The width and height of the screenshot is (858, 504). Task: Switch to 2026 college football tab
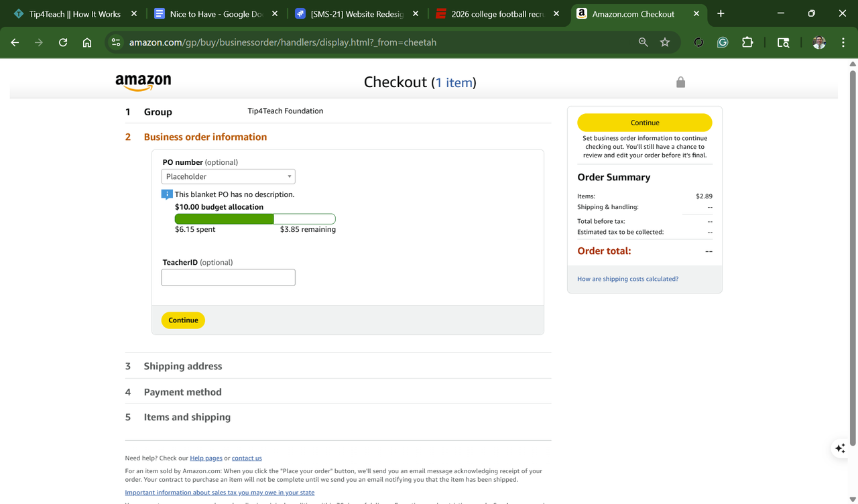point(497,13)
